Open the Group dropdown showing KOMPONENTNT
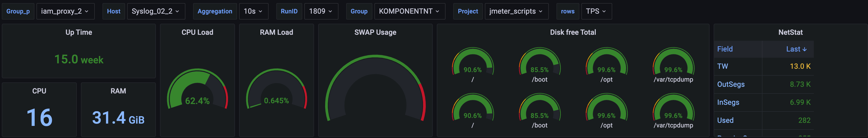 pos(409,11)
